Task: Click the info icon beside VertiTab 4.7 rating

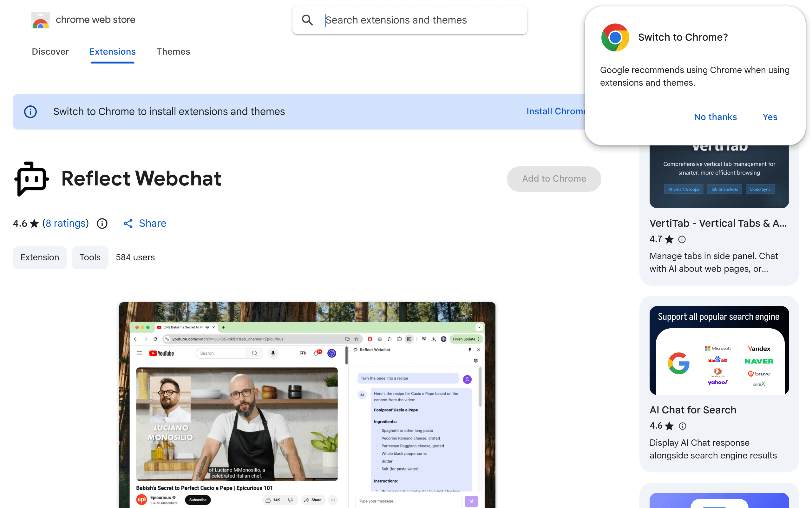Action: pyautogui.click(x=682, y=239)
